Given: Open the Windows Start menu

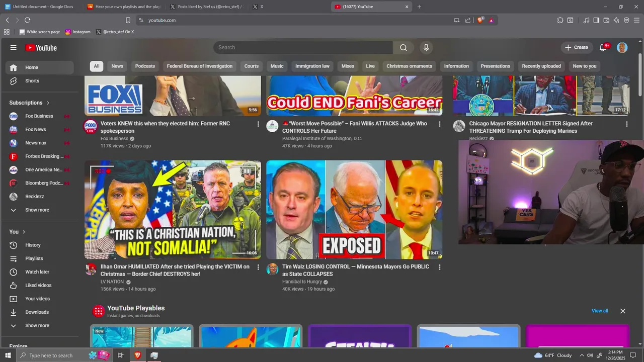Looking at the screenshot, I should tap(8, 355).
